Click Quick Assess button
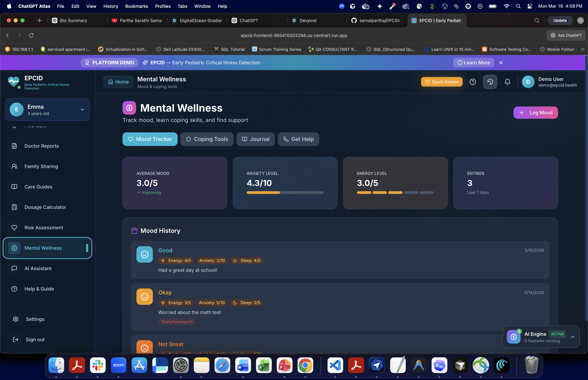The image size is (588, 380). click(x=442, y=82)
